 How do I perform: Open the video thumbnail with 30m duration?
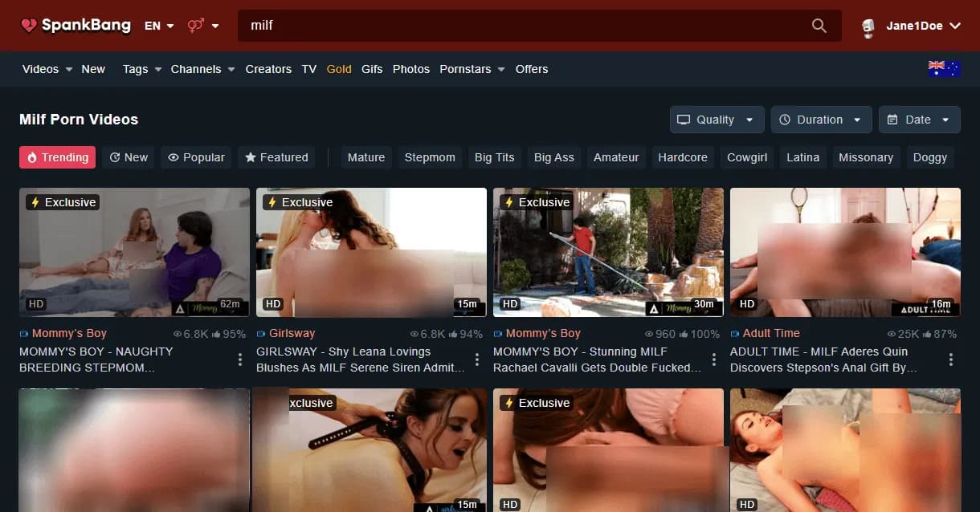pyautogui.click(x=608, y=252)
